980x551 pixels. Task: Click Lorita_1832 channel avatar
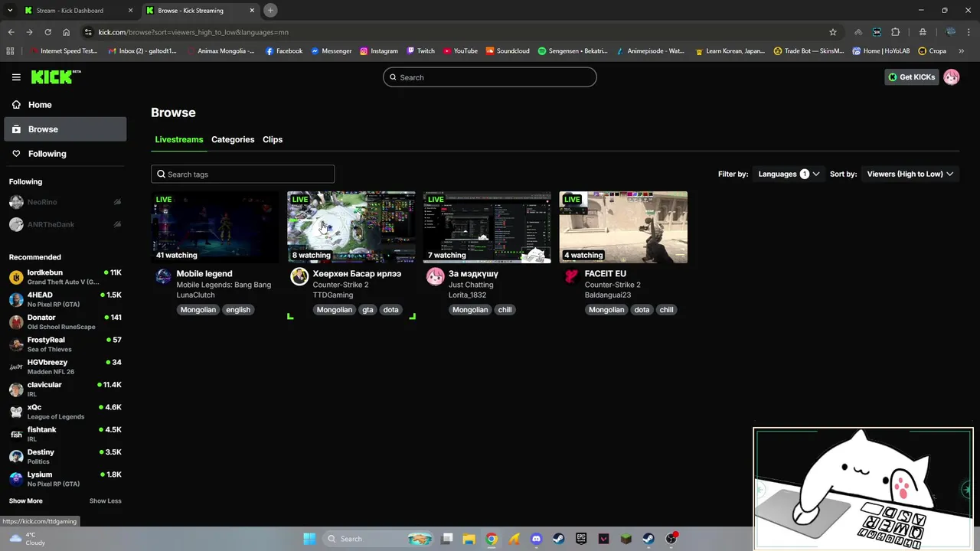[435, 277]
